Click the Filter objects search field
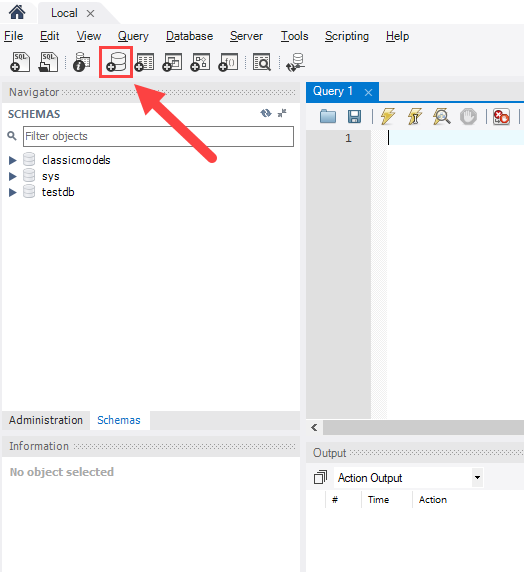This screenshot has height=572, width=524. pyautogui.click(x=158, y=136)
